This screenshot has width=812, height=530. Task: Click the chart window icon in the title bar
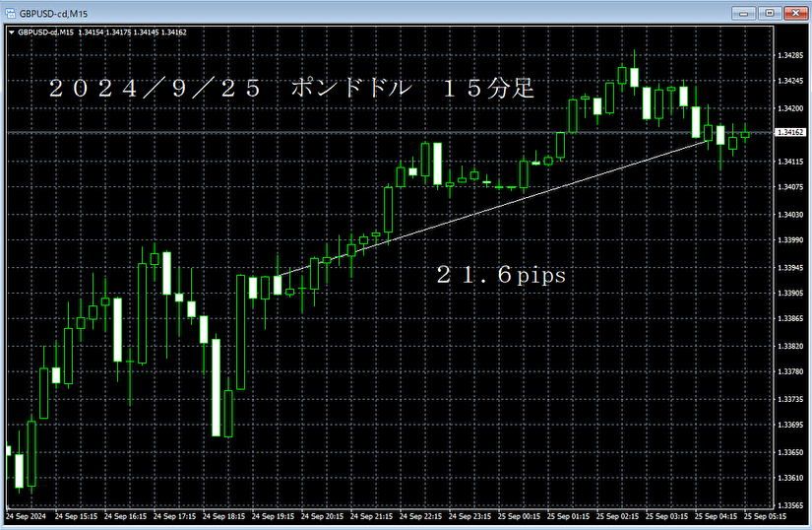[10, 13]
